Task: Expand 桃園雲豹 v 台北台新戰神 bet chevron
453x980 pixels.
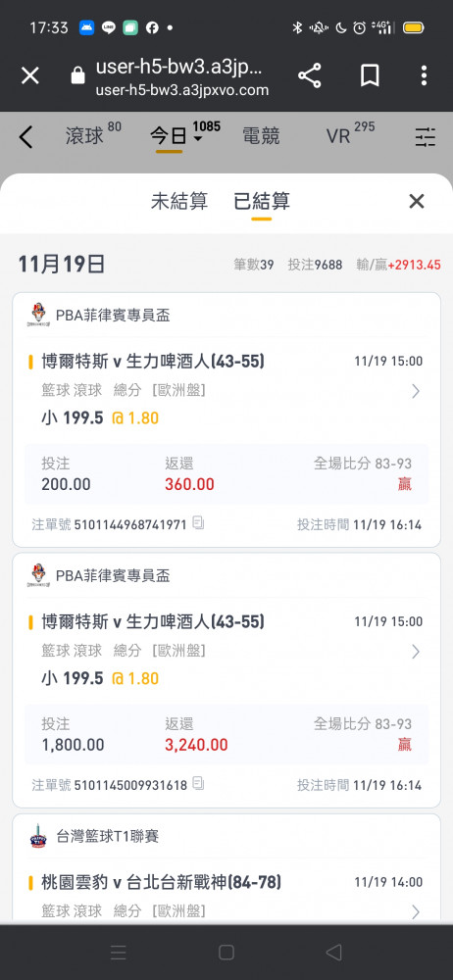Action: tap(416, 911)
